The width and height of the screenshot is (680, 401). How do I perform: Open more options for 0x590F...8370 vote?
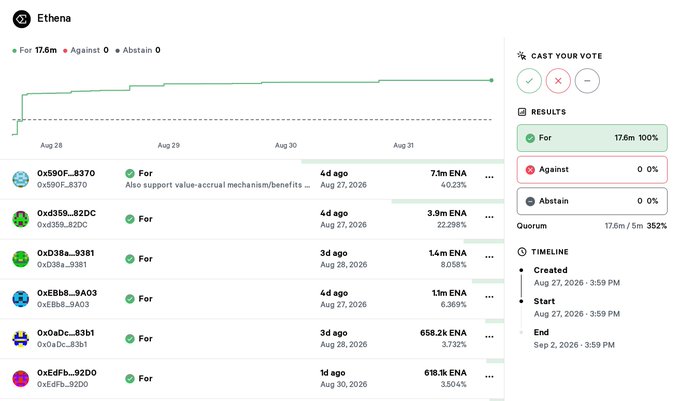(x=489, y=177)
